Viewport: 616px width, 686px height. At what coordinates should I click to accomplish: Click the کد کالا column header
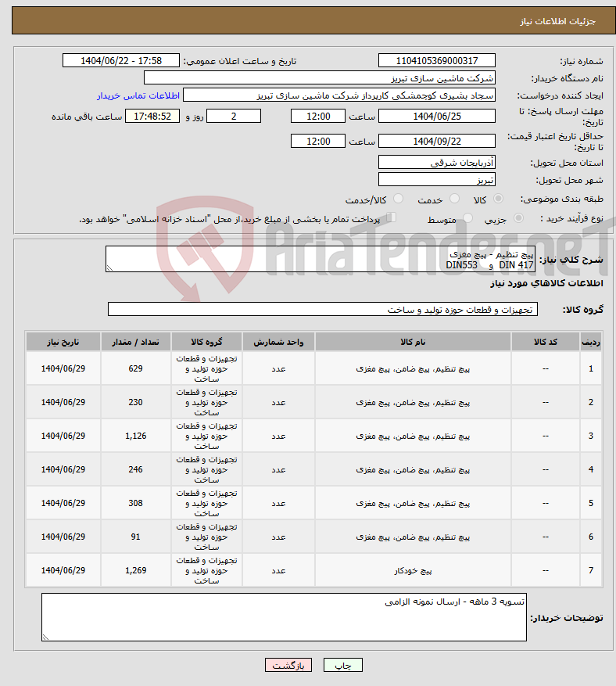[546, 342]
